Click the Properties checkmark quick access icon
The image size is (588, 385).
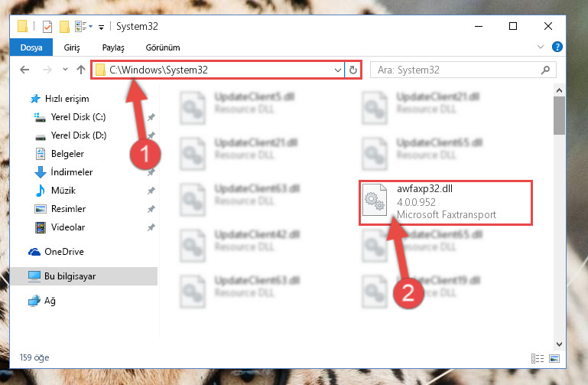pyautogui.click(x=47, y=27)
